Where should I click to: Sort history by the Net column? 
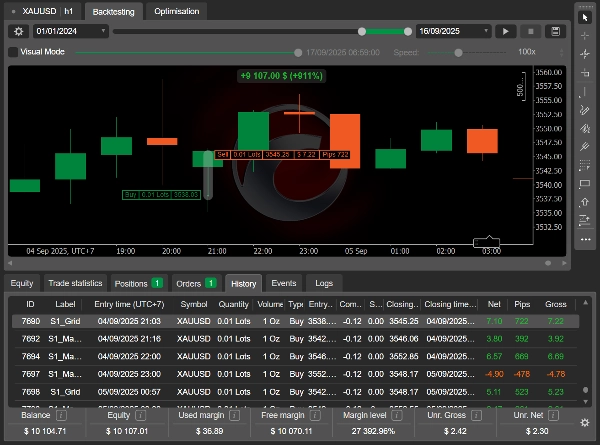[494, 305]
